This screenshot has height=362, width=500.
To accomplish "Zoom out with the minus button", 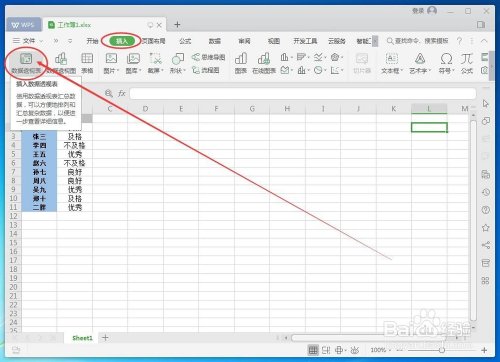I will coord(400,350).
